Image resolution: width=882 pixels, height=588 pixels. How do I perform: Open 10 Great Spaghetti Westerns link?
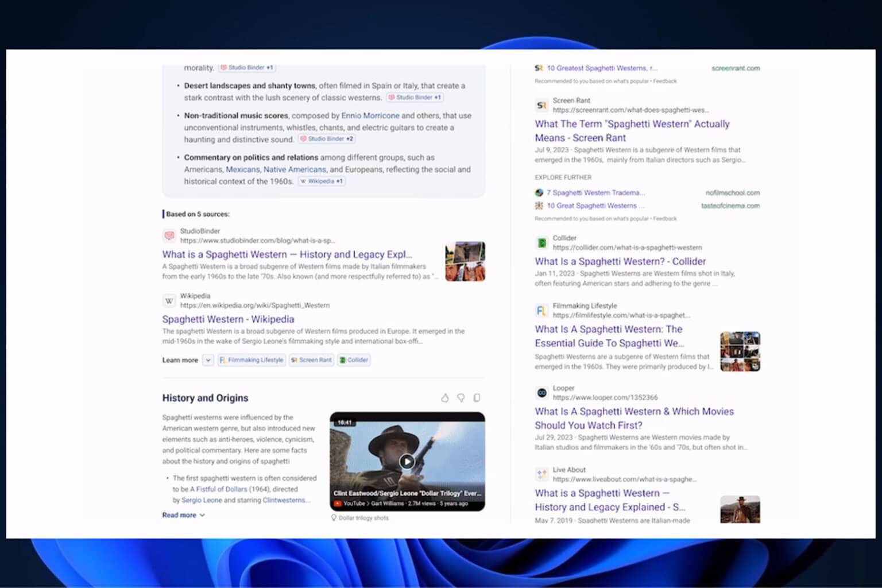(595, 206)
